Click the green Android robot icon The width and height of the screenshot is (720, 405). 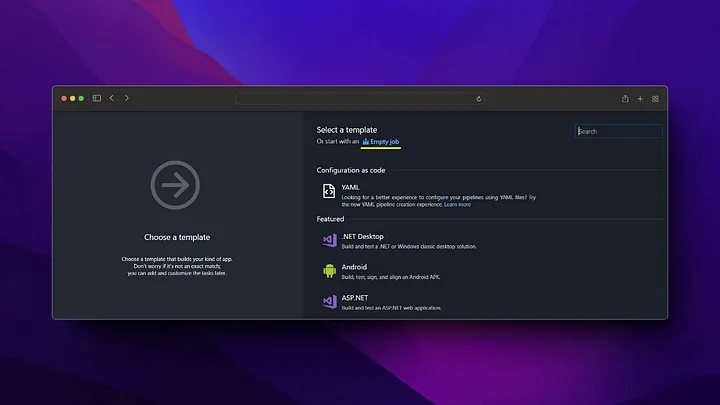pyautogui.click(x=329, y=271)
